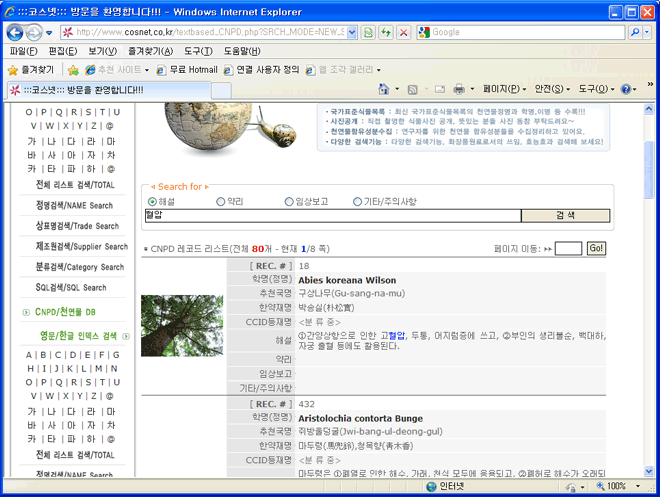The width and height of the screenshot is (660, 497).
Task: Click the Home icon in command bar
Action: tap(383, 89)
